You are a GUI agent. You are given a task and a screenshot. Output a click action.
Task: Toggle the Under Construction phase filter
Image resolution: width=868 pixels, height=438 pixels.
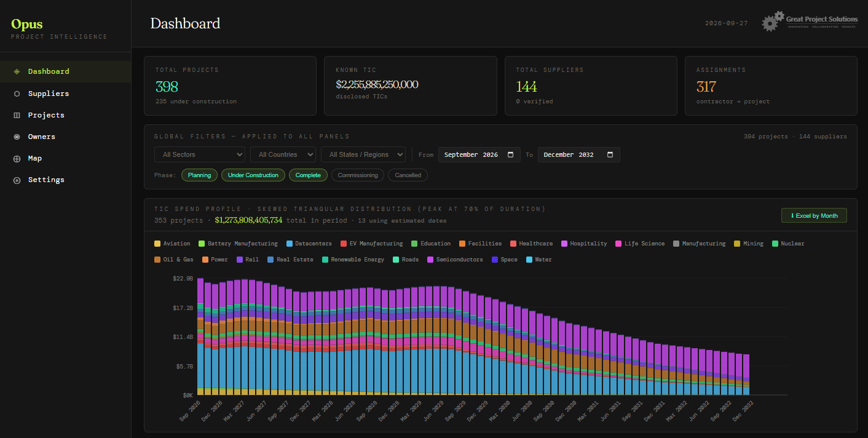[253, 175]
